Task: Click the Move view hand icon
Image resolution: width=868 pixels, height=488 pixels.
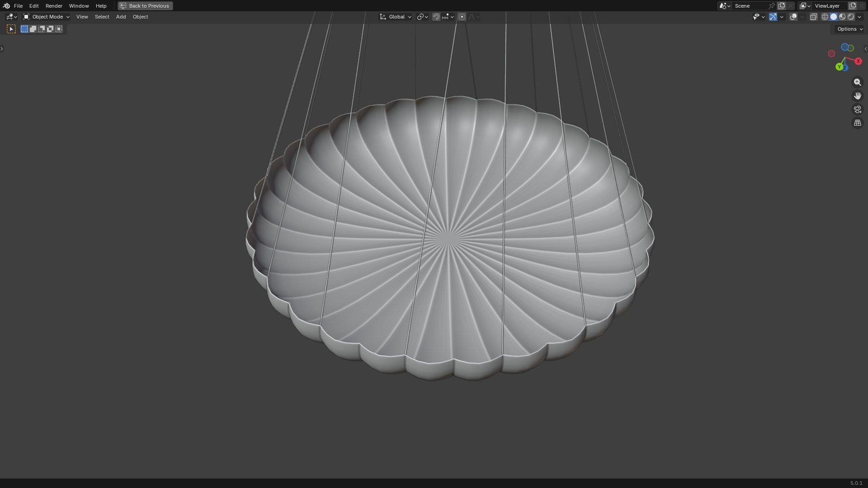Action: click(x=857, y=96)
